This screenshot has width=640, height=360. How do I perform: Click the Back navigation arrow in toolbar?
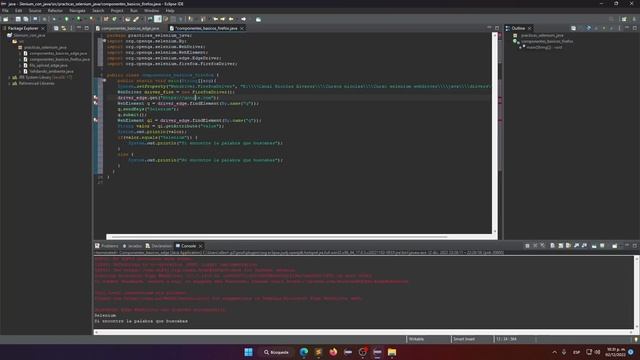click(x=231, y=19)
